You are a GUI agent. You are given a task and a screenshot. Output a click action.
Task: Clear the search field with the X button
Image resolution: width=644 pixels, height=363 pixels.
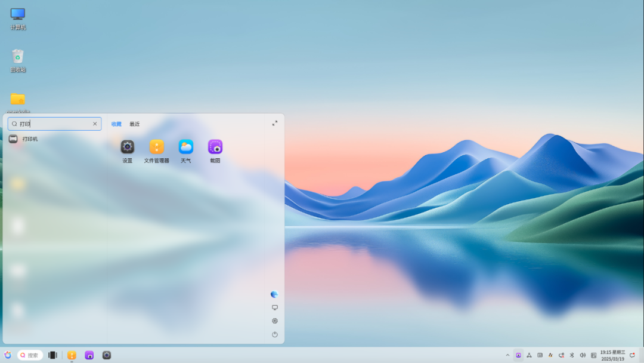coord(95,124)
